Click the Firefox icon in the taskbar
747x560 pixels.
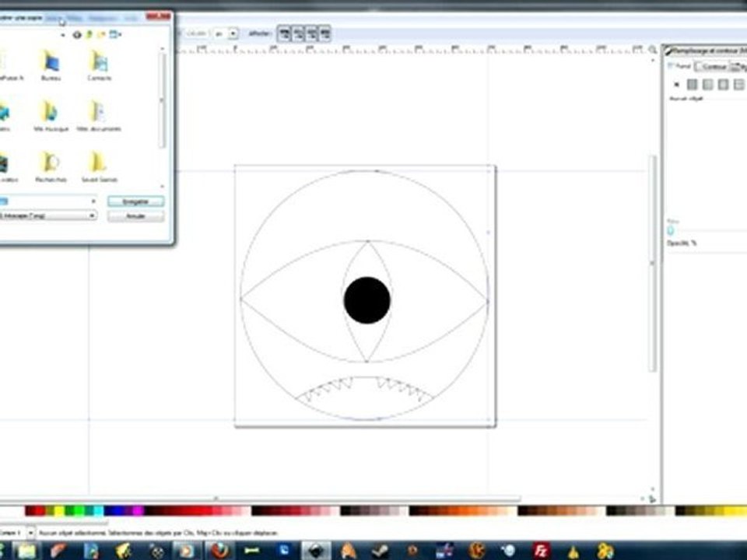coord(219,551)
